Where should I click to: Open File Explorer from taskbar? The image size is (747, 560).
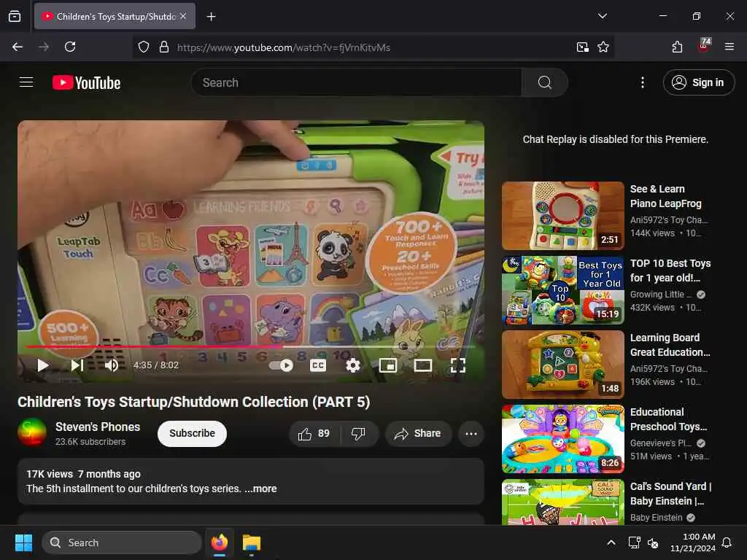251,542
